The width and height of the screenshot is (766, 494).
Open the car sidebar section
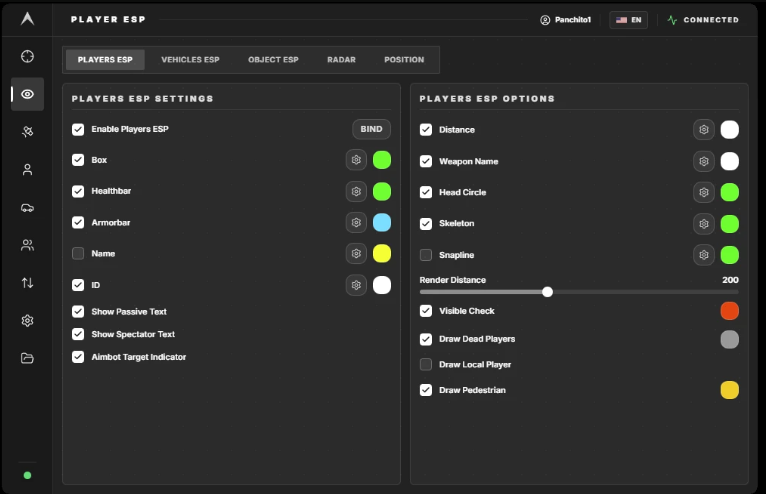(x=27, y=208)
